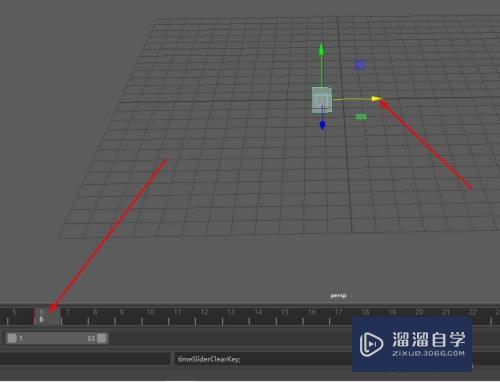
Task: Jump to frame 17 on the time slider
Action: (338, 312)
